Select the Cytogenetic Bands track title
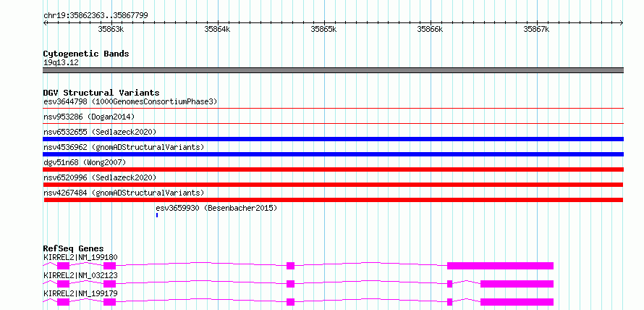Viewport: 644px width, 310px height. click(86, 54)
